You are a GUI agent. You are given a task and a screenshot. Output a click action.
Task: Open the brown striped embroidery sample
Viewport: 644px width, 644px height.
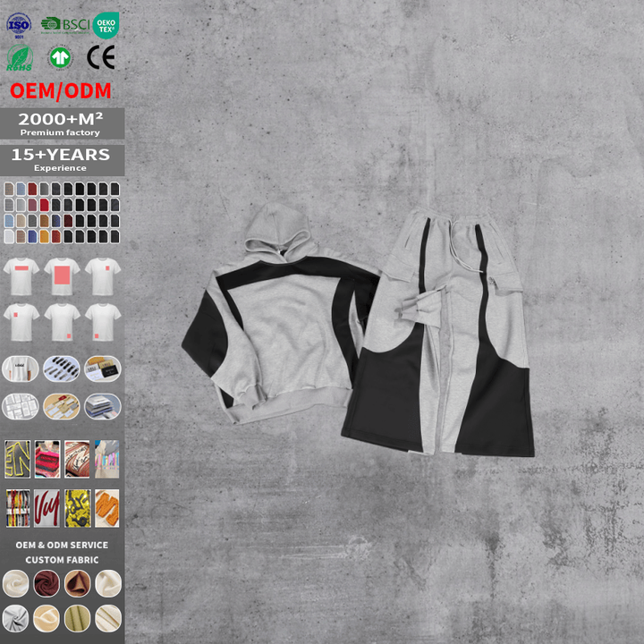pyautogui.click(x=77, y=459)
